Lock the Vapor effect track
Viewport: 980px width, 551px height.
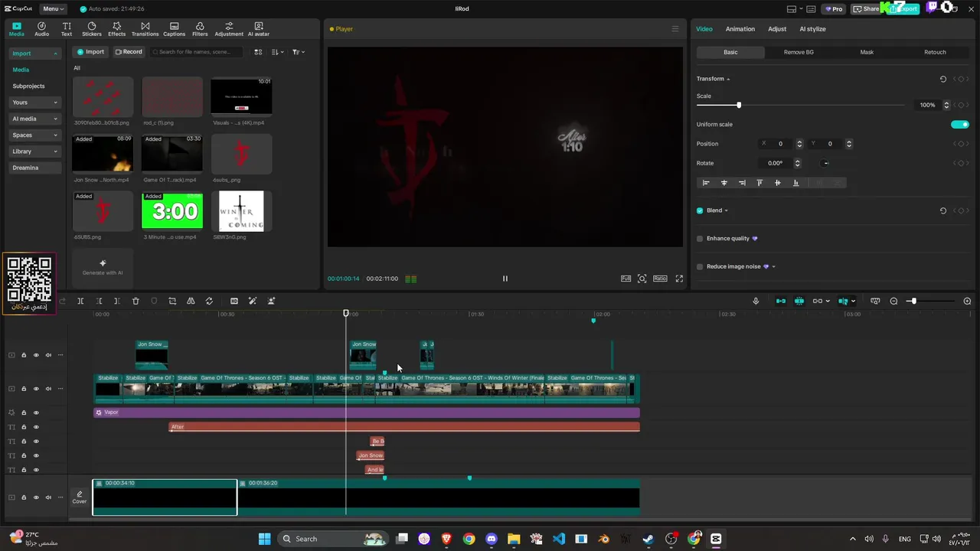[x=24, y=412]
